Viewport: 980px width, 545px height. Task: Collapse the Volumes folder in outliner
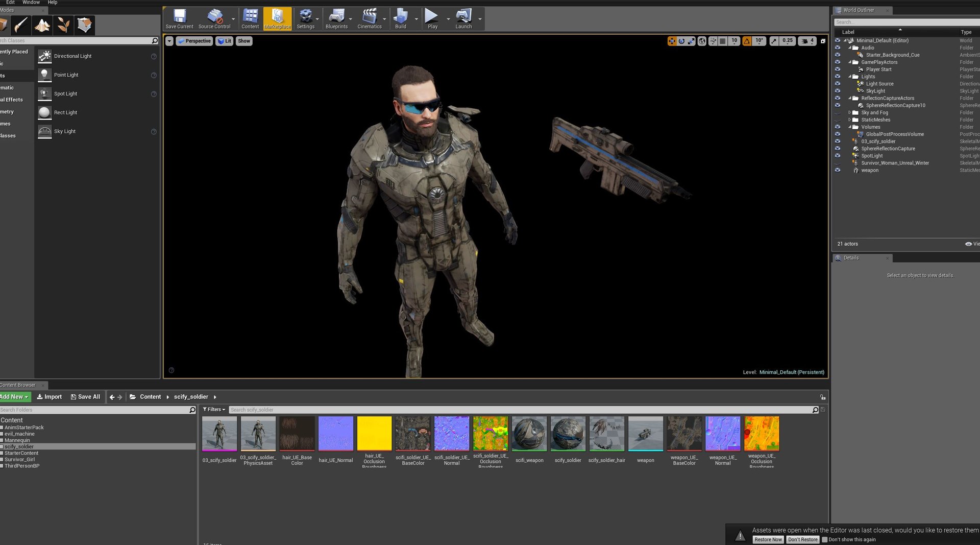point(850,127)
